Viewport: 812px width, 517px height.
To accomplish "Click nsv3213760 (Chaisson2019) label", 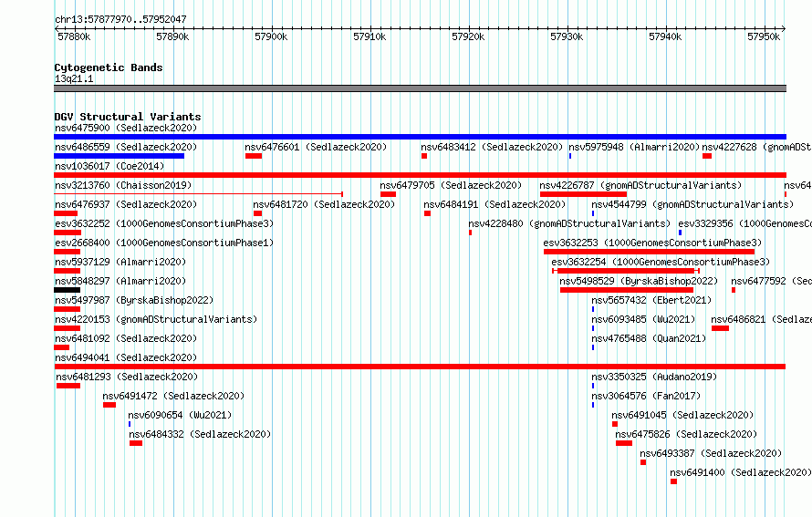I will point(123,185).
